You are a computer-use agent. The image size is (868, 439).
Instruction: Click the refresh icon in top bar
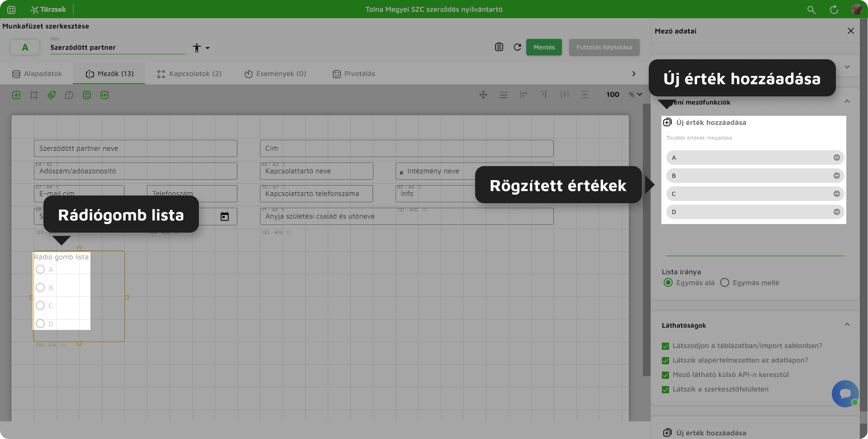click(834, 10)
